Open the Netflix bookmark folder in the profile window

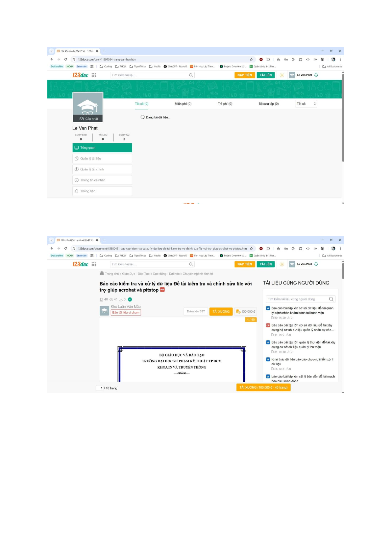click(x=155, y=66)
